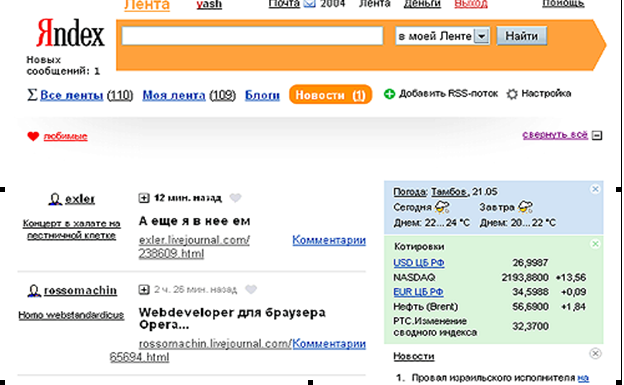Click the Yandex logo
Screen dimensions: 624x385
pyautogui.click(x=70, y=33)
